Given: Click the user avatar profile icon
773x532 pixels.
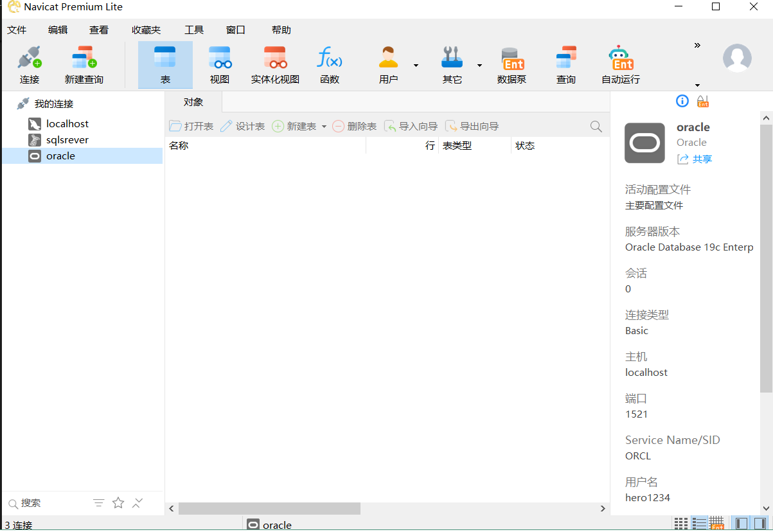Looking at the screenshot, I should [x=737, y=58].
